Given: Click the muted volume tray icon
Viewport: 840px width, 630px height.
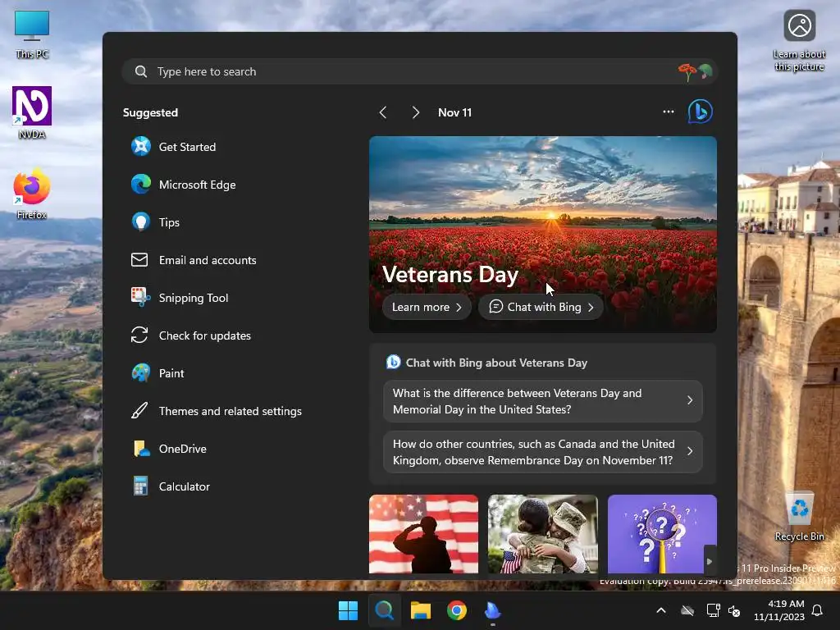Looking at the screenshot, I should pyautogui.click(x=734, y=610).
